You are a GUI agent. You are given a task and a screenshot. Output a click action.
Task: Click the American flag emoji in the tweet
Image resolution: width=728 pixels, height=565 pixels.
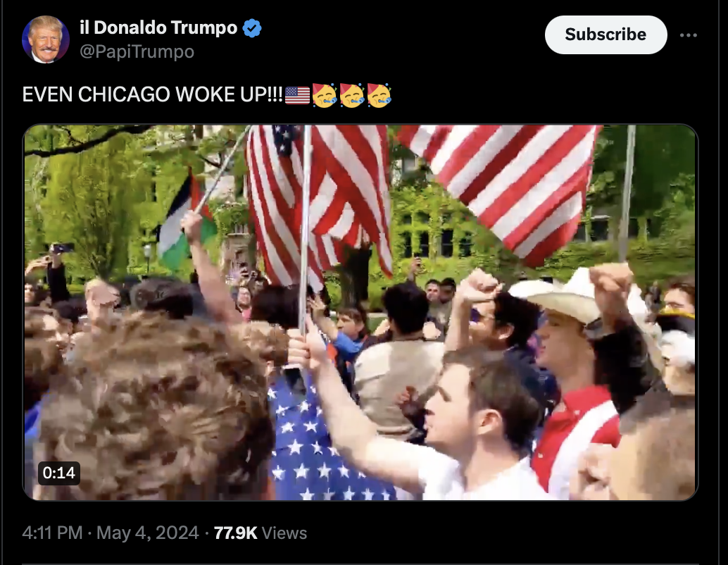(297, 95)
